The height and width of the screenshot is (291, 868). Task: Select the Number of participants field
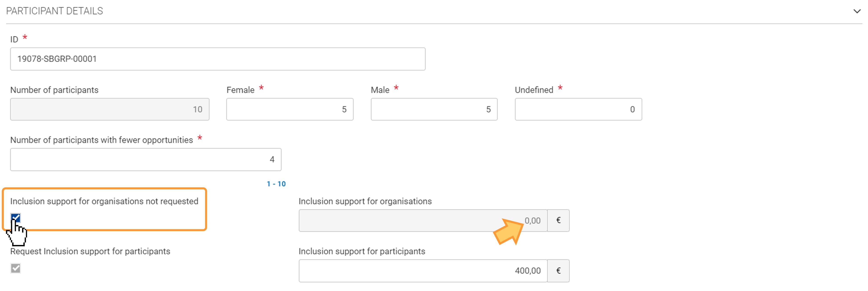click(110, 109)
